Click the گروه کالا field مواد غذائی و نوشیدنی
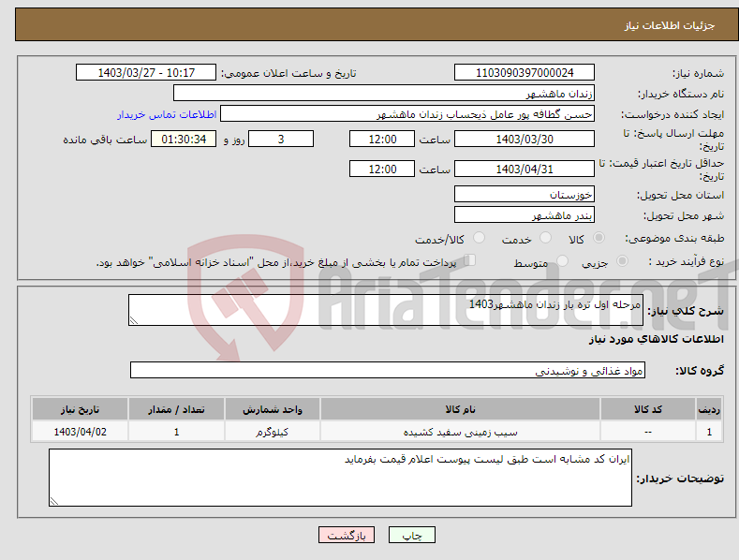The height and width of the screenshot is (560, 739). pos(388,370)
